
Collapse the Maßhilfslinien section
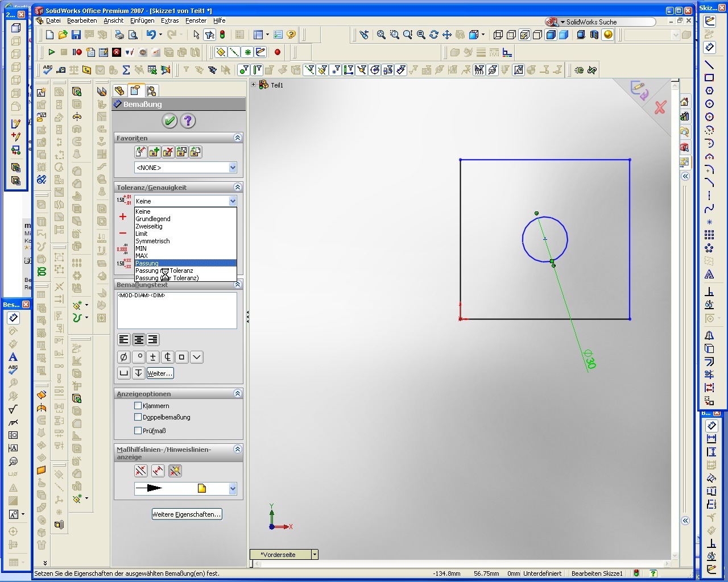pyautogui.click(x=238, y=449)
